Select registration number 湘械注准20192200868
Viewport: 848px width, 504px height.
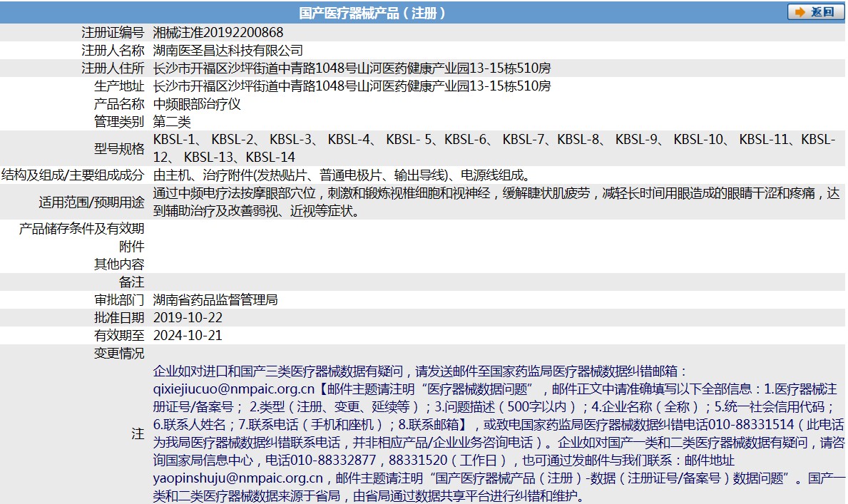click(218, 33)
